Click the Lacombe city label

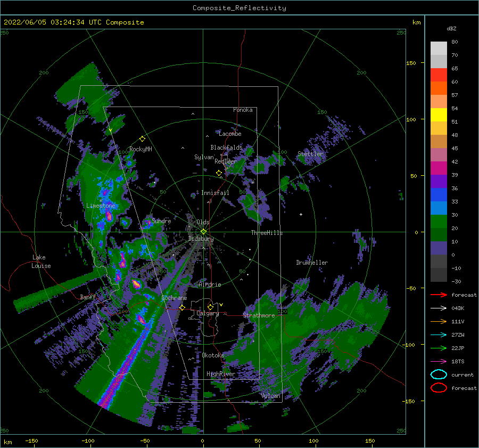(230, 134)
